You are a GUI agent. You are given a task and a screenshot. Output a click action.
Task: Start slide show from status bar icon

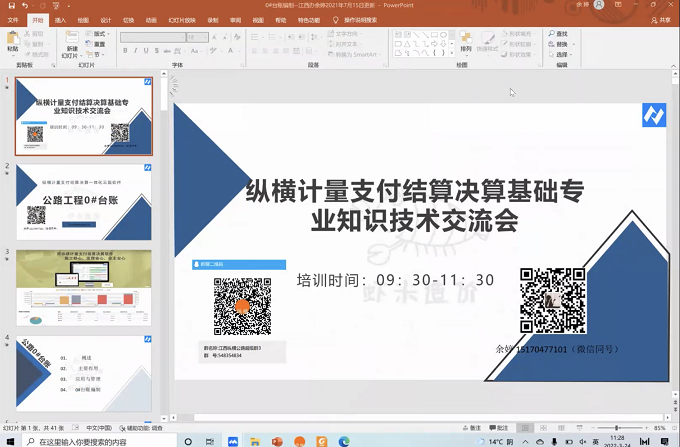click(x=579, y=428)
